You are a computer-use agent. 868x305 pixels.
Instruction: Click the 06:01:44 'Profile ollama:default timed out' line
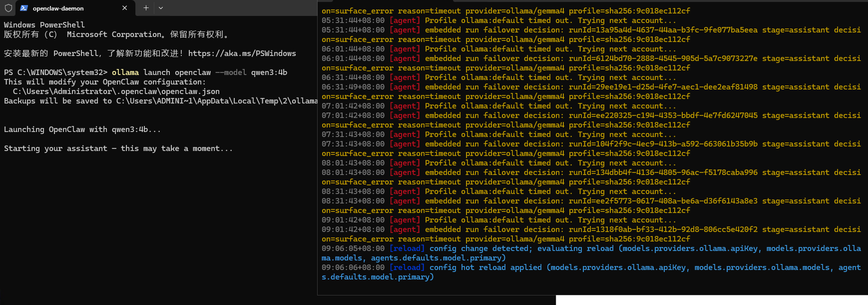pos(499,49)
